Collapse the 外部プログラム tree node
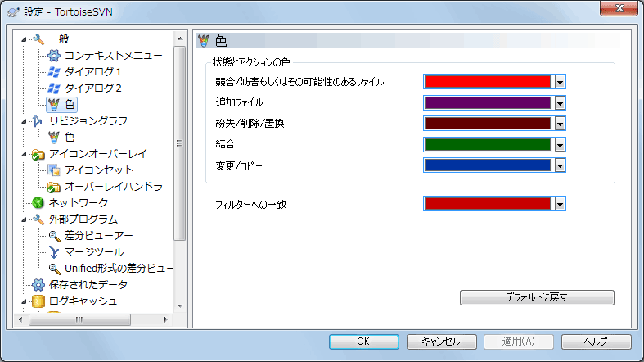Image resolution: width=644 pixels, height=362 pixels. coord(24,219)
